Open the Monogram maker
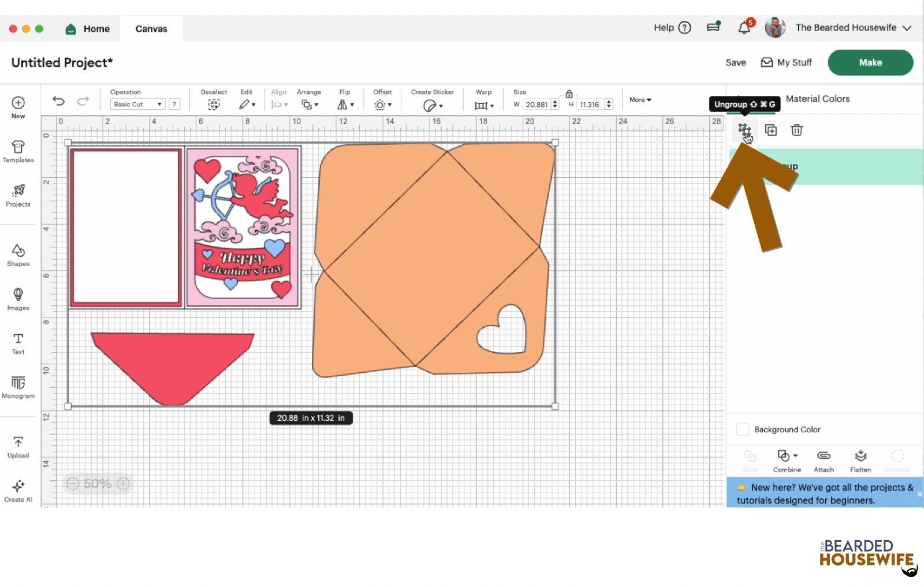 18,386
